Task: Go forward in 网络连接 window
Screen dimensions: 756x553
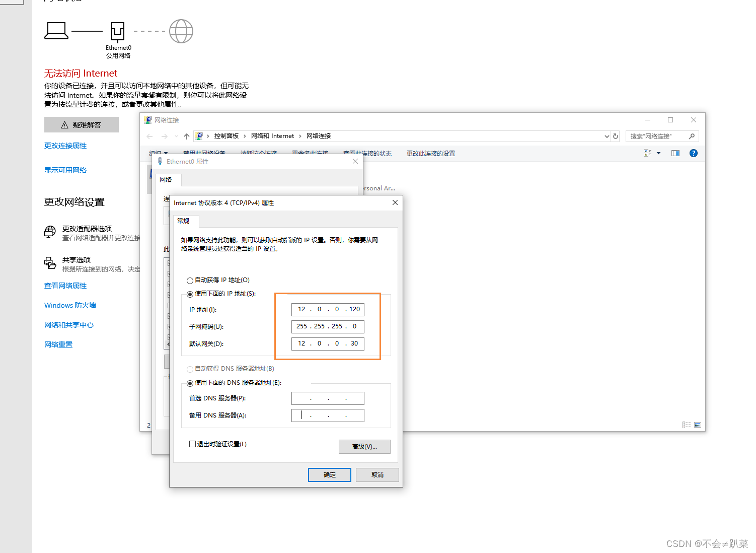Action: click(x=165, y=136)
